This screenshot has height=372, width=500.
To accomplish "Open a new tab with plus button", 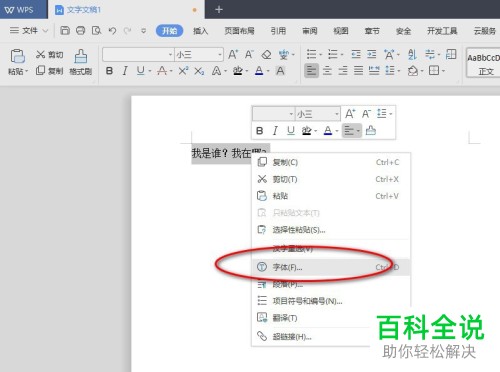I will pos(219,10).
